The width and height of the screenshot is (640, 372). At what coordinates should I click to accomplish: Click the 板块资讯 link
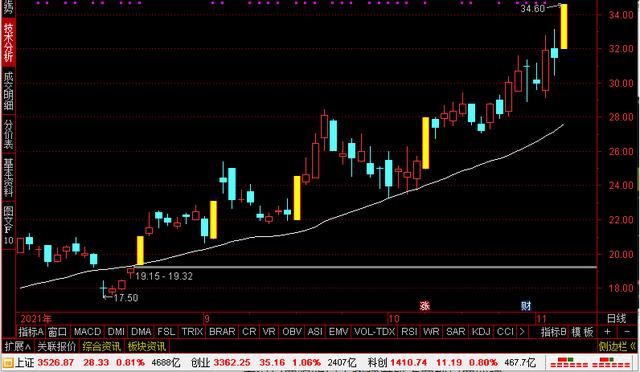[x=147, y=347]
